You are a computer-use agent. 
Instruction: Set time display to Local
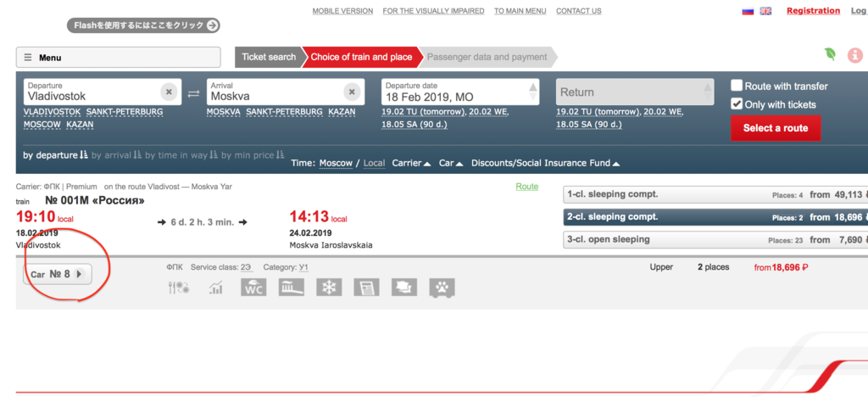point(374,163)
